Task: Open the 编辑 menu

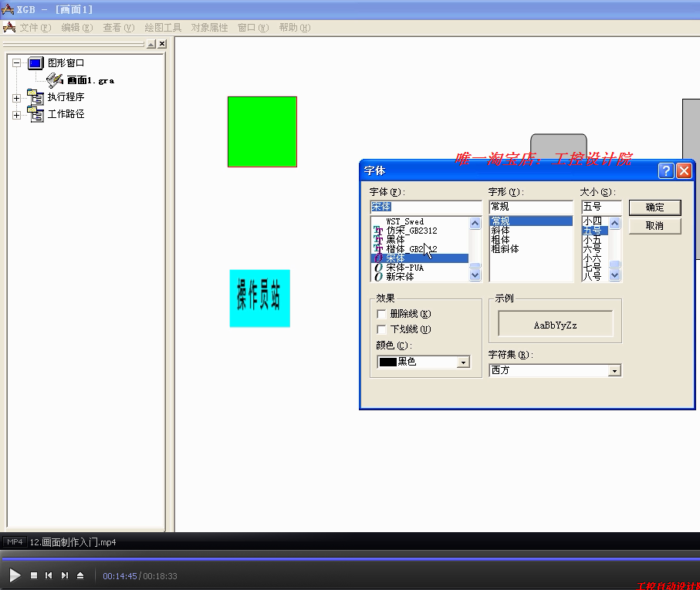Action: (x=76, y=28)
